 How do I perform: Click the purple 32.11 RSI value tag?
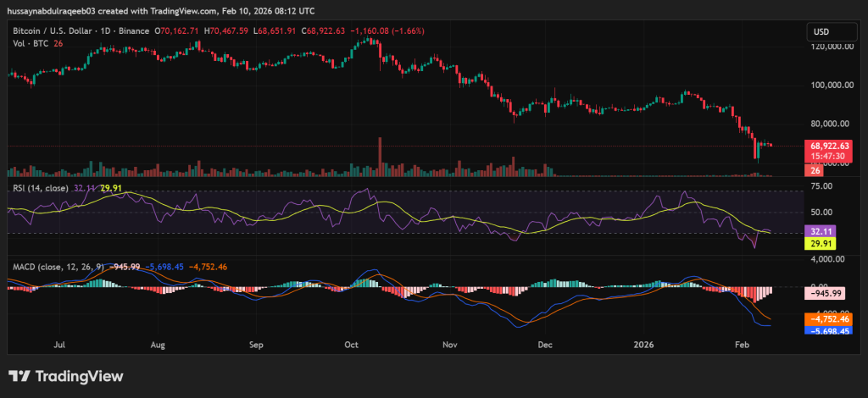coord(820,230)
